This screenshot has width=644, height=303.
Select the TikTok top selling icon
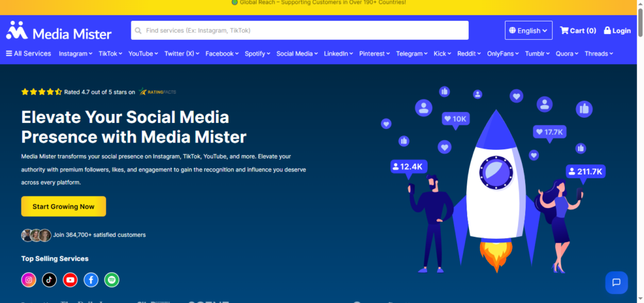[49, 280]
